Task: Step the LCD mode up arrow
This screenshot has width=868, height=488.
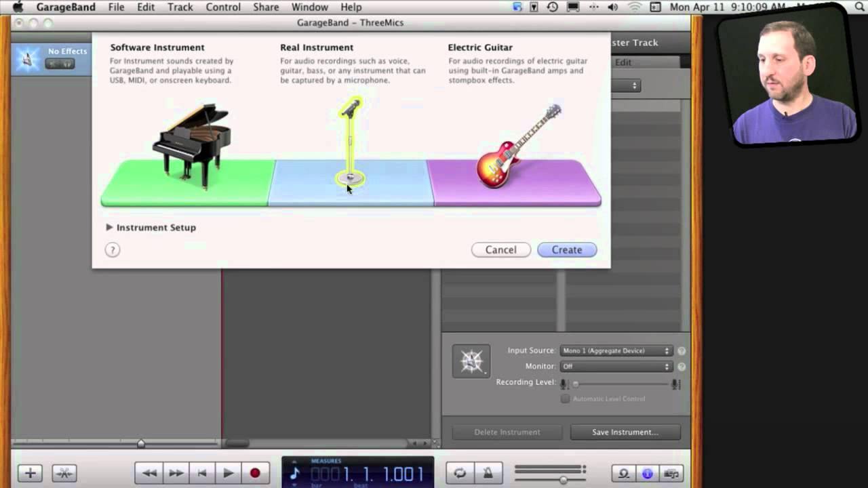Action: point(294,461)
